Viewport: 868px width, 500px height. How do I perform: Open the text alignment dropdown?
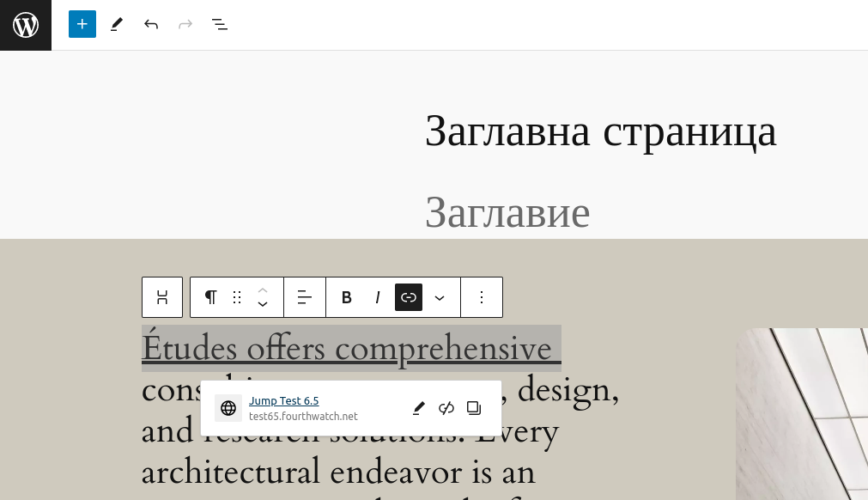(305, 297)
